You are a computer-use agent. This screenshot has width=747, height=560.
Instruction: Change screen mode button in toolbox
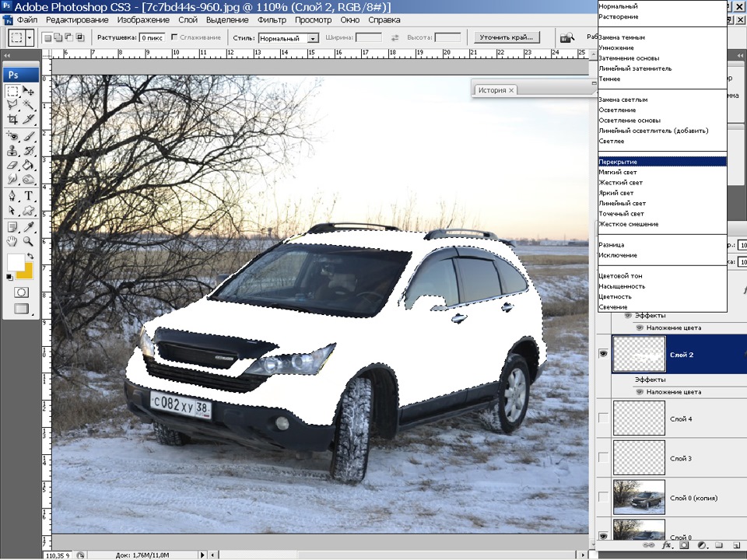21,309
